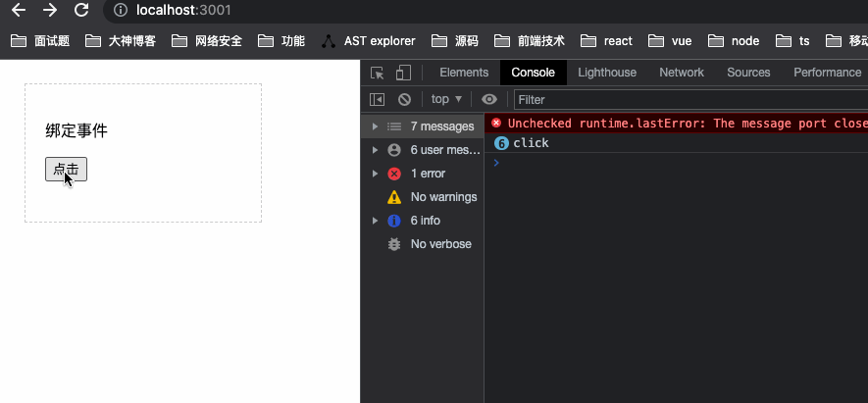Toggle the console sidebar panel icon
The image size is (868, 403).
click(377, 99)
